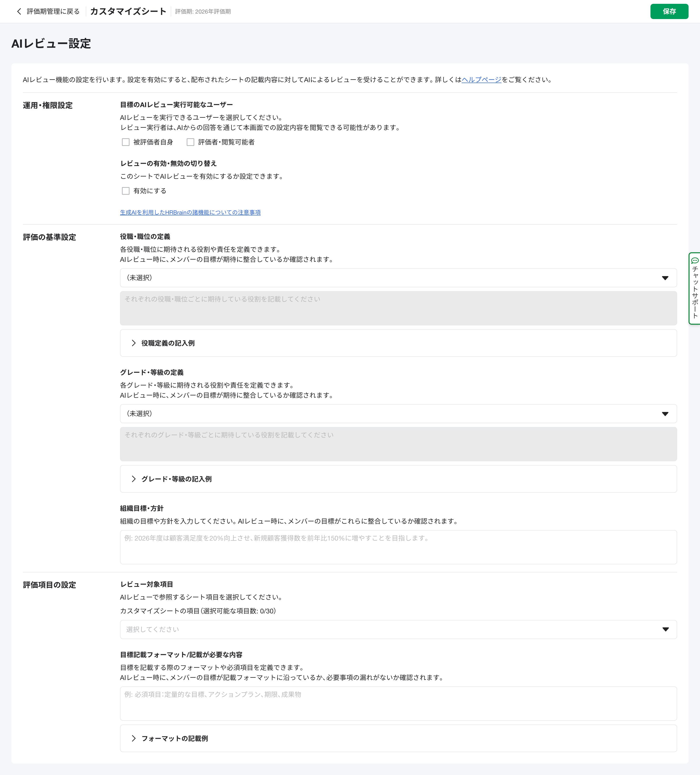Enable the 有効にする checkbox
Image resolution: width=700 pixels, height=775 pixels.
click(x=126, y=191)
